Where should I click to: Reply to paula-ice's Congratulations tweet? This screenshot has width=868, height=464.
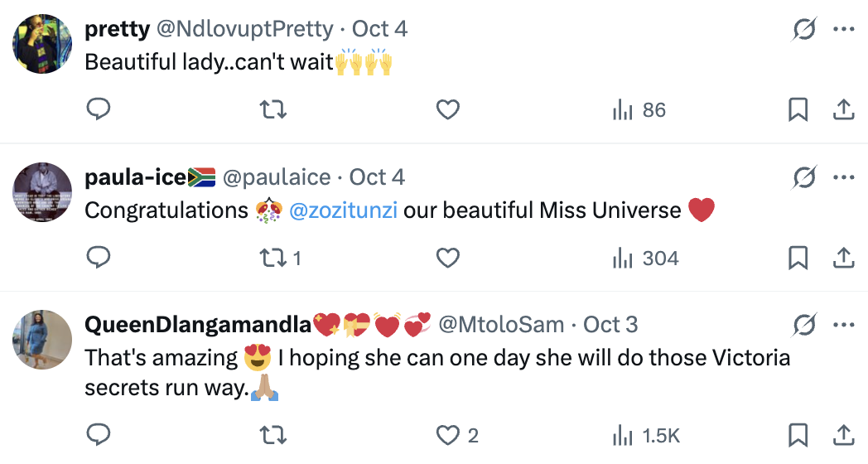click(x=99, y=259)
